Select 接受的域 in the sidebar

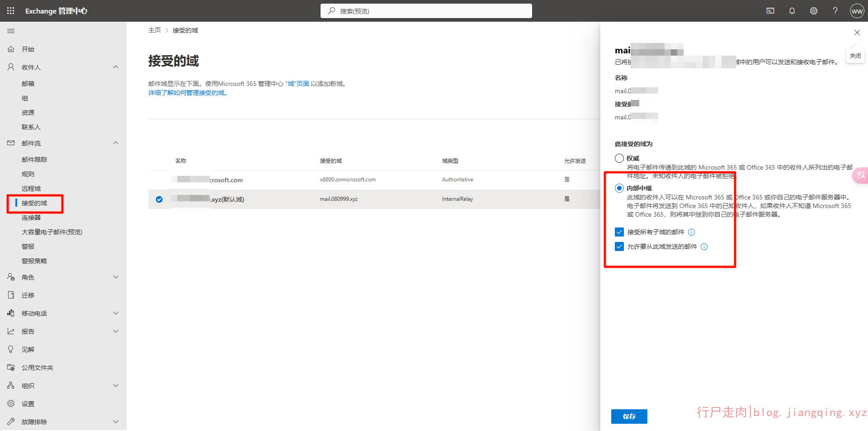pos(34,203)
